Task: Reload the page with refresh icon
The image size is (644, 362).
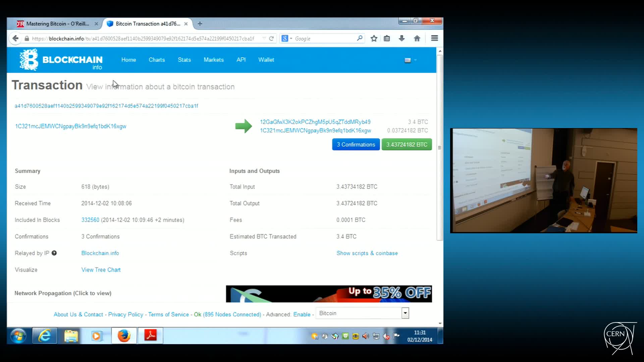Action: click(271, 39)
